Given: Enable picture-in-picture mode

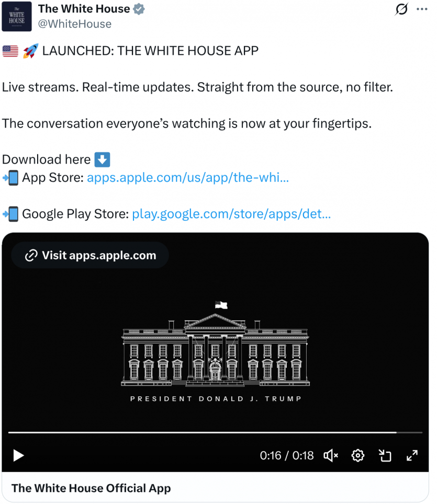Looking at the screenshot, I should click(385, 455).
